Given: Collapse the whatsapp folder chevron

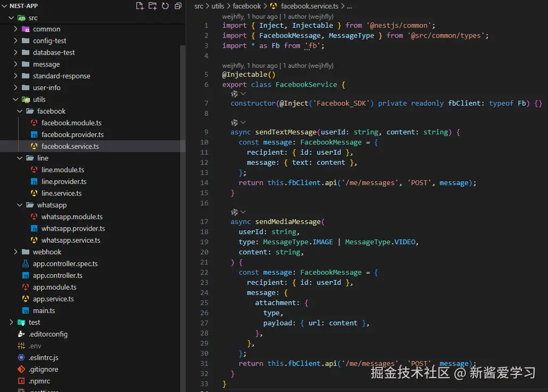Looking at the screenshot, I should [20, 205].
